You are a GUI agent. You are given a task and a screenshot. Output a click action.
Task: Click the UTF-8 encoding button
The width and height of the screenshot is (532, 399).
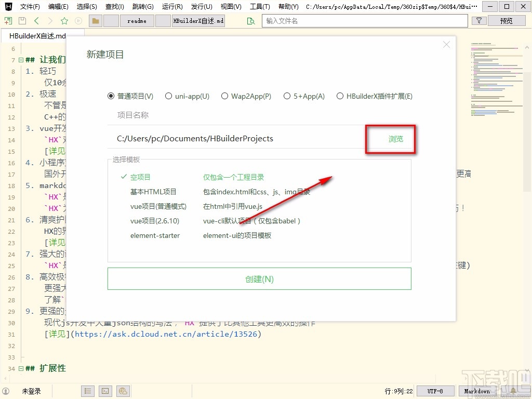point(435,391)
